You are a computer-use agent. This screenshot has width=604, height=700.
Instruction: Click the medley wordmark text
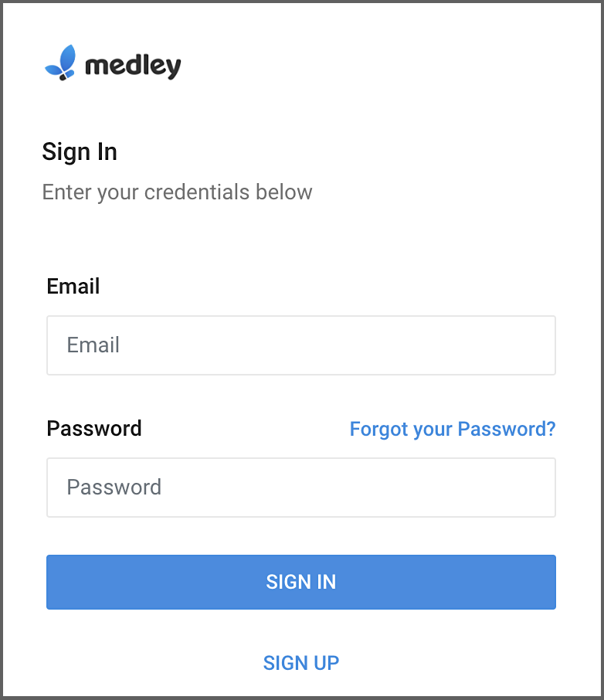click(x=133, y=66)
